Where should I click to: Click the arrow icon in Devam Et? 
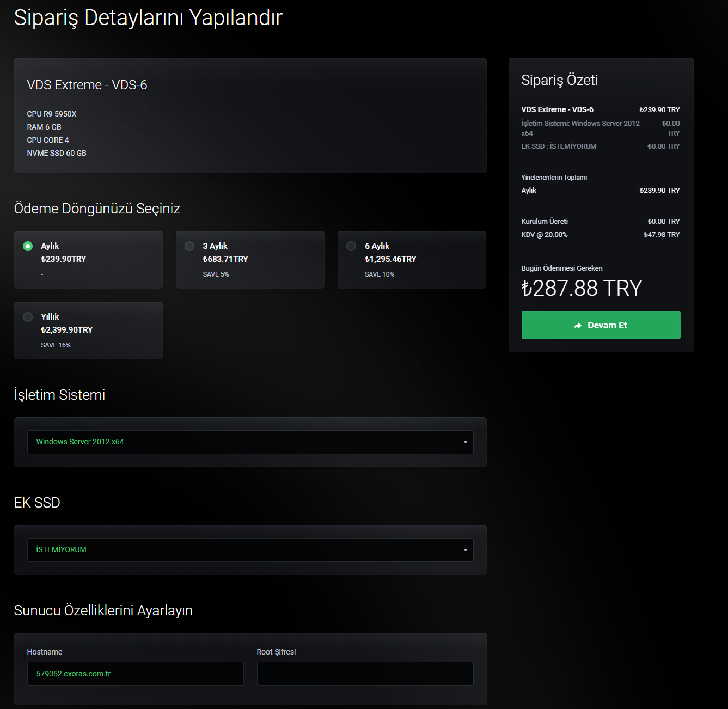tap(578, 326)
